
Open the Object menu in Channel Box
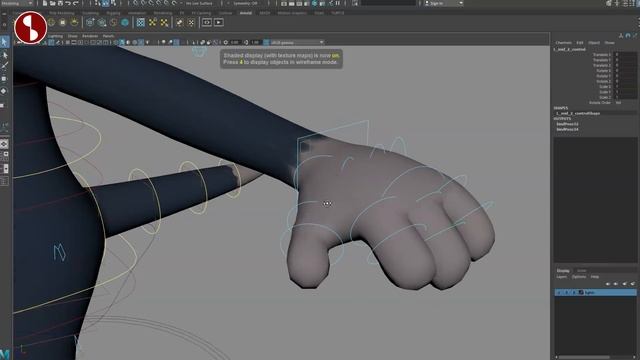point(594,43)
